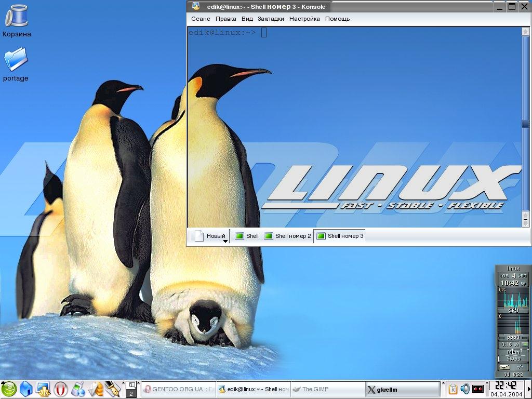Image resolution: width=532 pixels, height=399 pixels.
Task: Launch the Opera browser from the panel
Action: [x=61, y=389]
